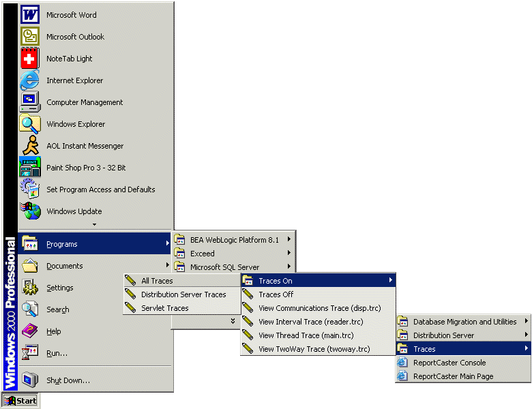Viewport: 532px width, 409px height.
Task: Expand hidden Start menu items chevron
Action: (x=94, y=224)
